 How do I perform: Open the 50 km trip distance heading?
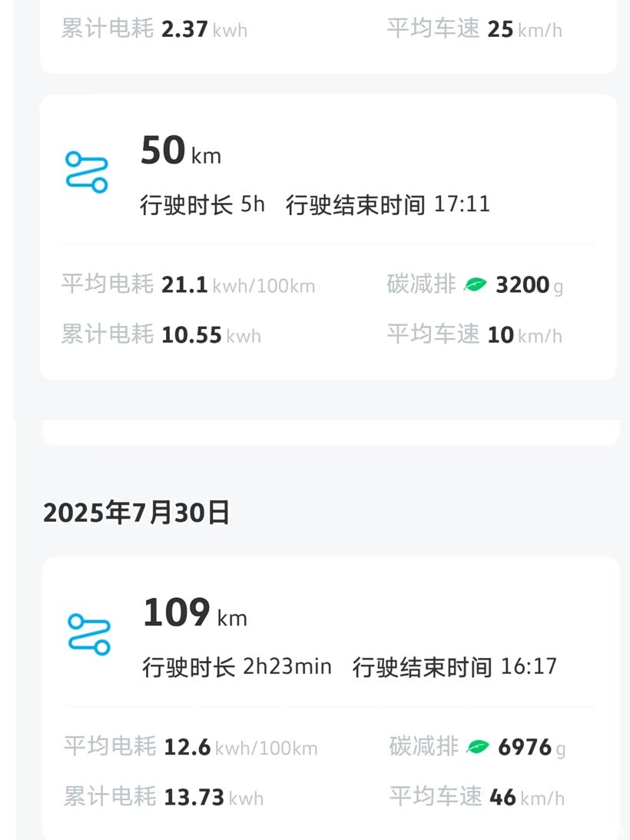point(181,151)
